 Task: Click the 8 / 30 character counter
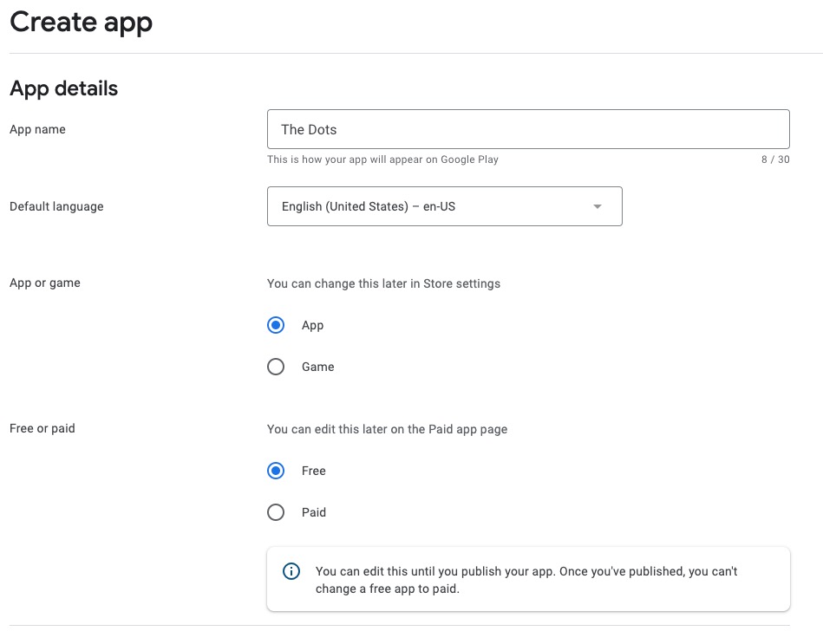tap(774, 159)
